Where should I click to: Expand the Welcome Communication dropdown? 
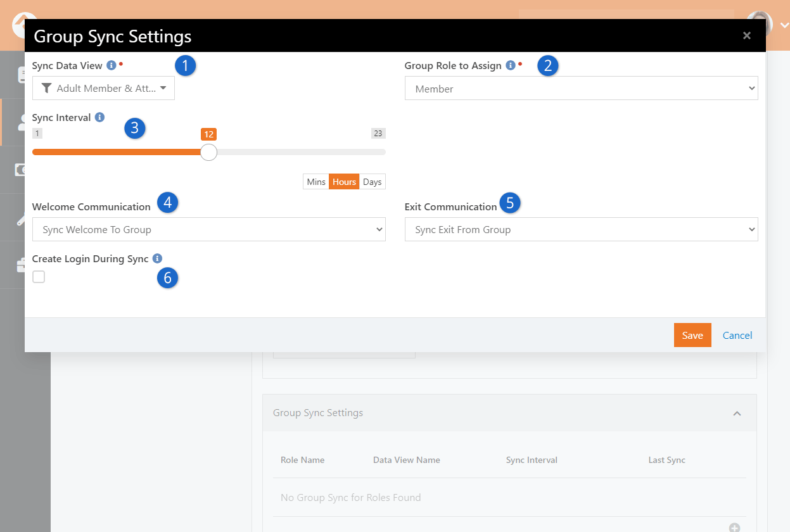(208, 229)
